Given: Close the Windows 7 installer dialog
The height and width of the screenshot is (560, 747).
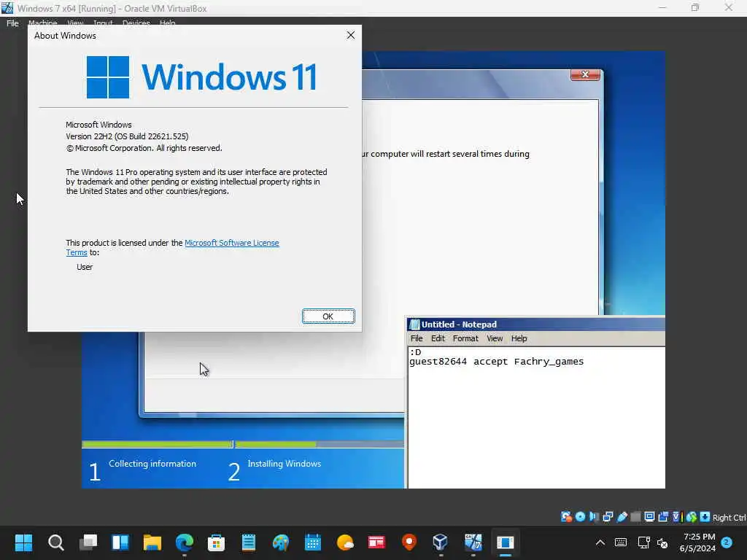Looking at the screenshot, I should pyautogui.click(x=585, y=75).
